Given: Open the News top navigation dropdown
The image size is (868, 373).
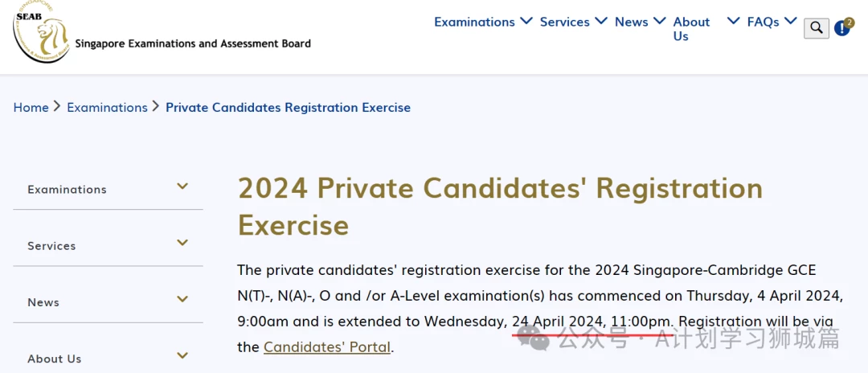Looking at the screenshot, I should (640, 22).
